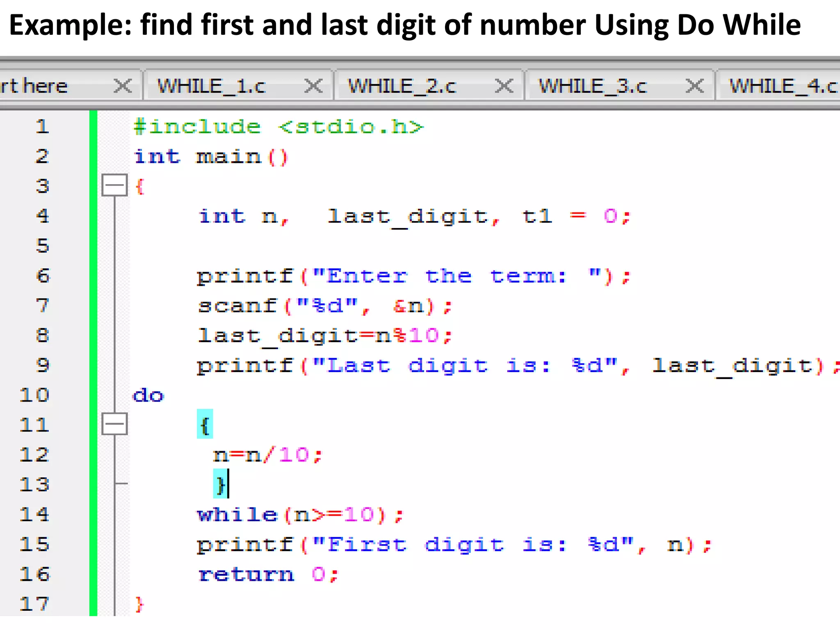Click the final closing brace on line 17
840x630 pixels.
click(139, 605)
